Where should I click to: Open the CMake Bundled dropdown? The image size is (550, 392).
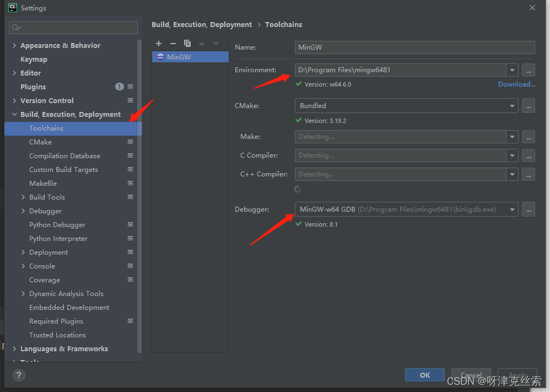pos(407,106)
